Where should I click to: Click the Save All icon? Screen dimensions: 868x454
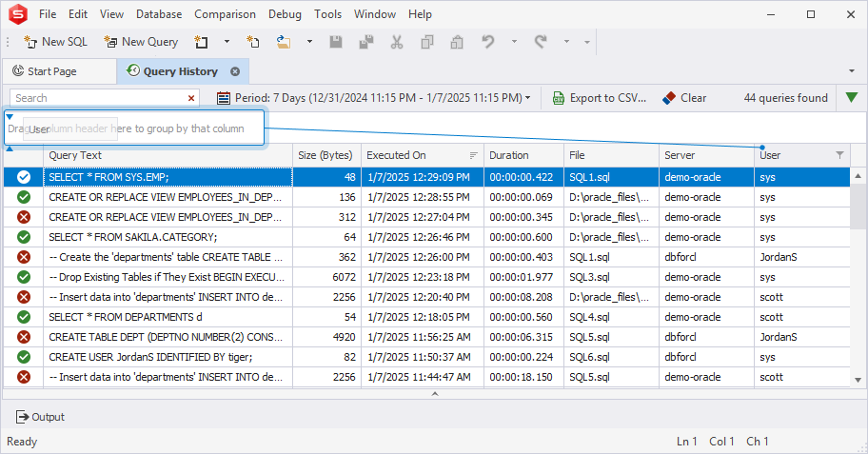tap(365, 42)
